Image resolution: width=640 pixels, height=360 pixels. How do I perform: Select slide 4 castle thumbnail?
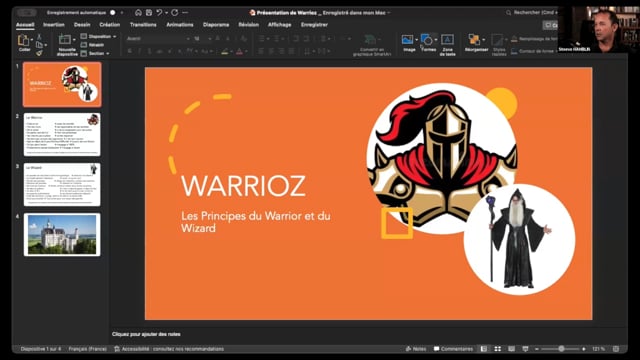click(62, 235)
